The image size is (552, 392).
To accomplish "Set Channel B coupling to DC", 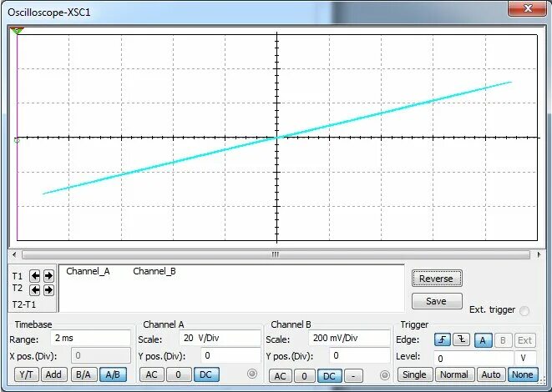I will click(x=329, y=376).
